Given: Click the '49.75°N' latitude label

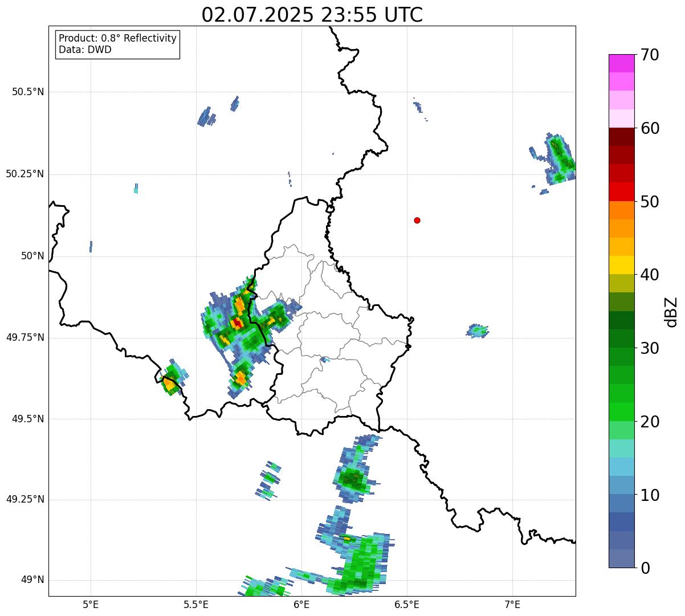Looking at the screenshot, I should [x=25, y=337].
